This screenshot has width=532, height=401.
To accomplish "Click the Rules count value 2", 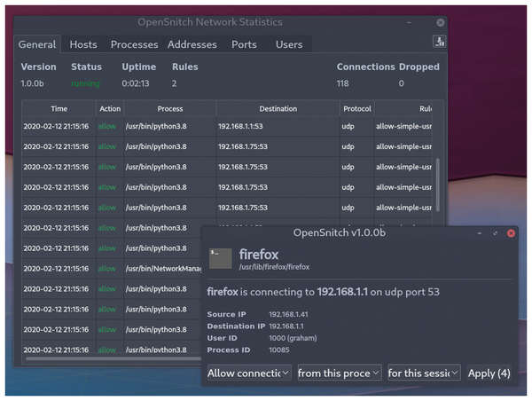I will tap(174, 83).
